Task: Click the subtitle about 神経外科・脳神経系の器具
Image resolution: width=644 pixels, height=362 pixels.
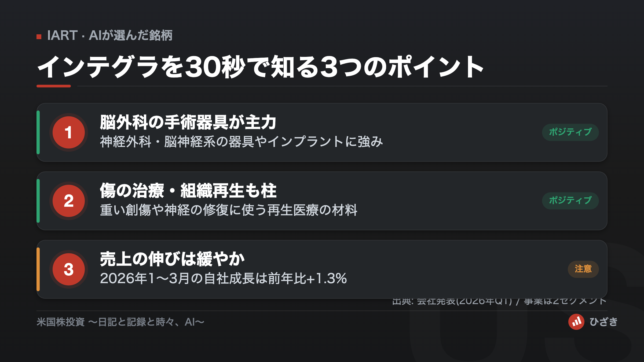Action: pyautogui.click(x=241, y=142)
